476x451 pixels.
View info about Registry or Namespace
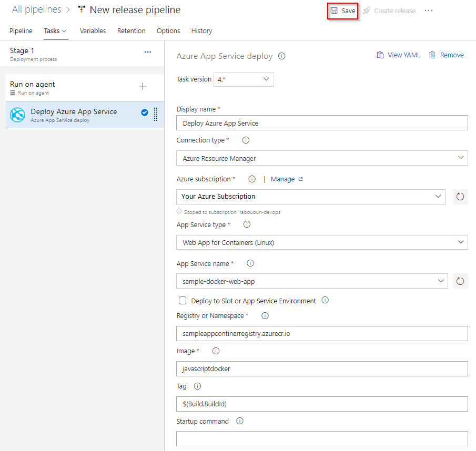click(265, 315)
